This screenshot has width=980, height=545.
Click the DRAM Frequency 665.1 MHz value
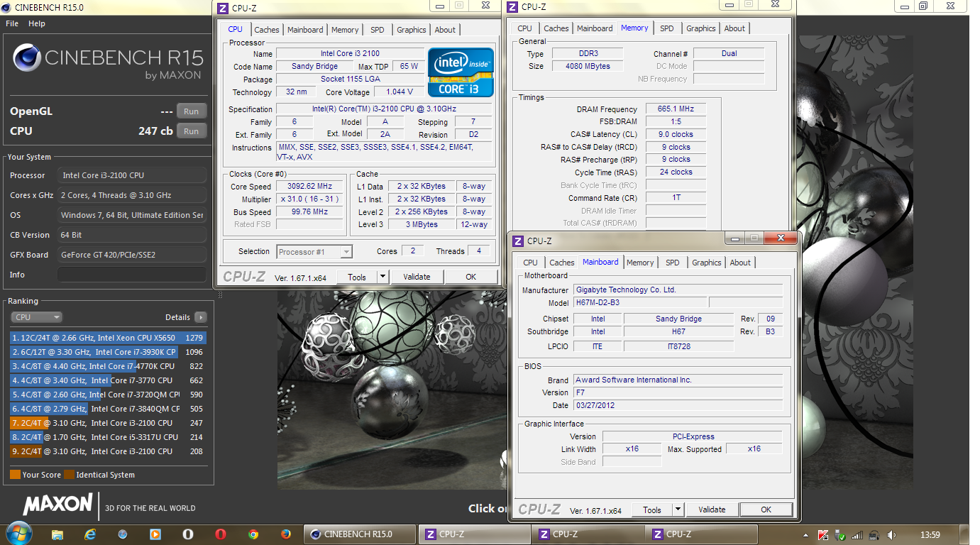(x=676, y=109)
